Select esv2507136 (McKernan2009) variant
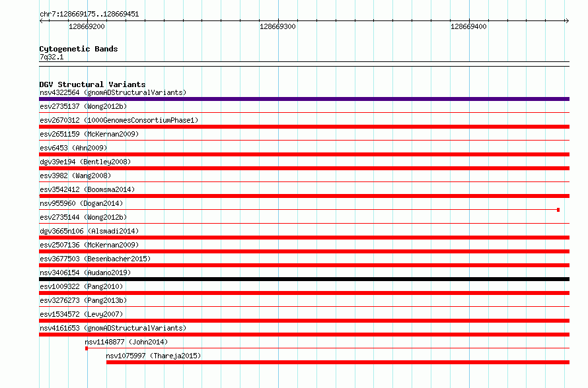Image resolution: width=588 pixels, height=388 pixels. pos(89,245)
